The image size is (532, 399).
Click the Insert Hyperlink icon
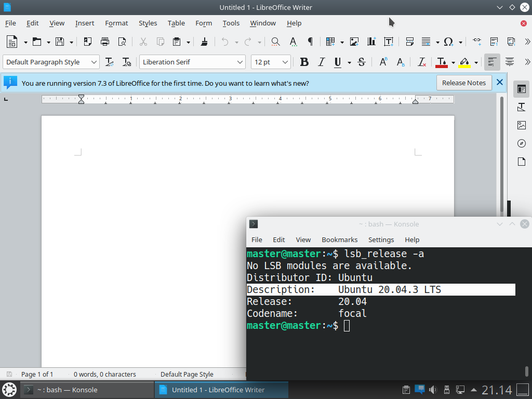[477, 41]
